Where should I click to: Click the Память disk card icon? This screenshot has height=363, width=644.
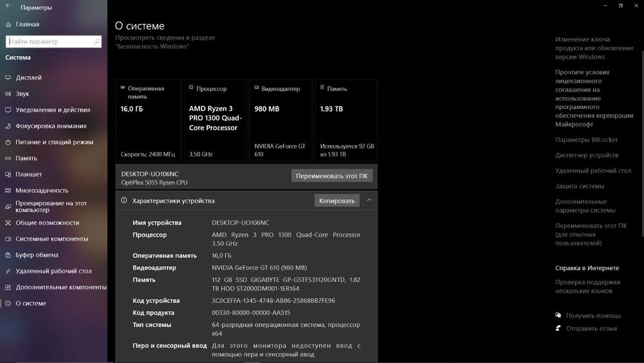point(322,87)
